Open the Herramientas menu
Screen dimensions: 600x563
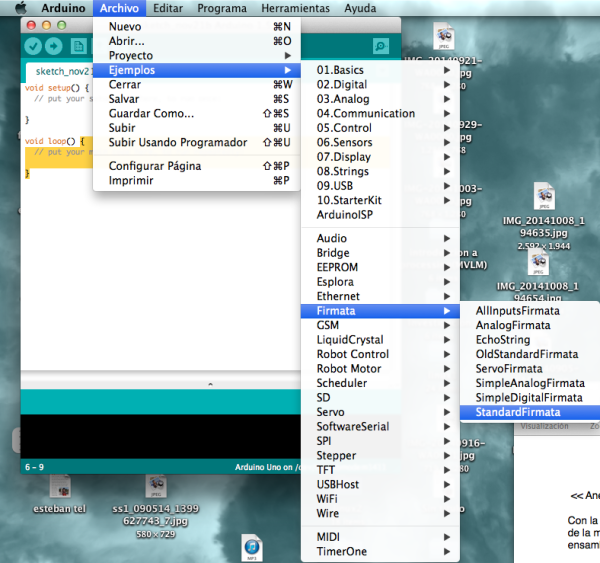[x=295, y=8]
